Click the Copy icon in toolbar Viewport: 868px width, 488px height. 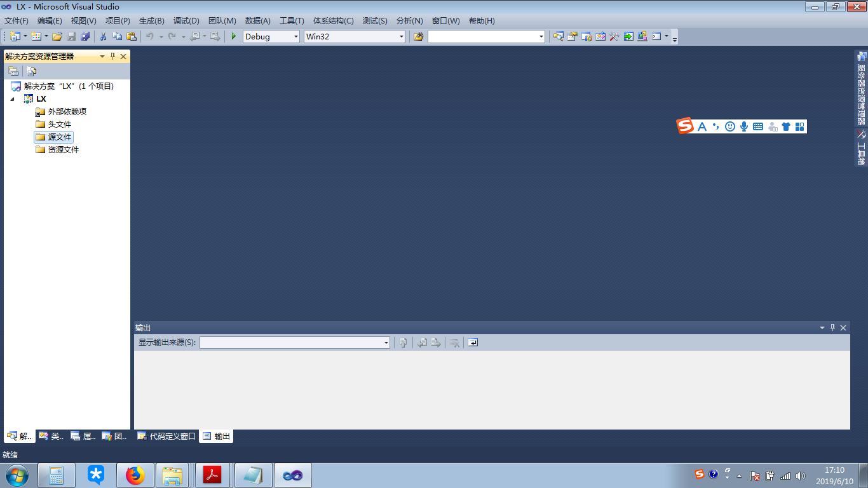click(x=117, y=36)
